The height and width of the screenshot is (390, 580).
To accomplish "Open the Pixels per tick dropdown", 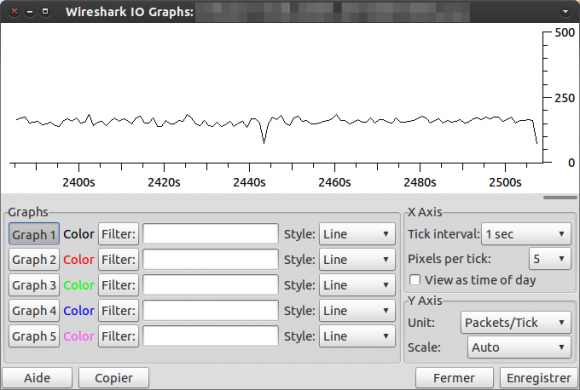I will point(550,259).
